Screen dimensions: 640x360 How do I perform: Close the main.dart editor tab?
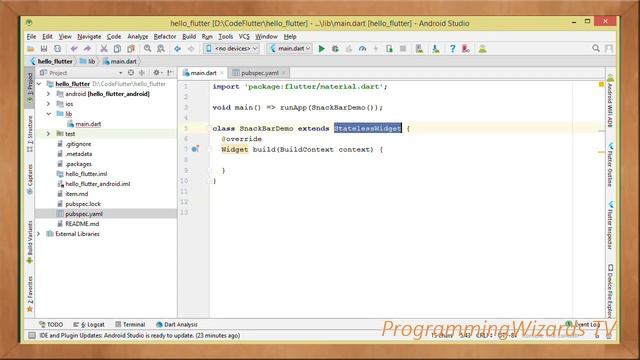[x=222, y=73]
